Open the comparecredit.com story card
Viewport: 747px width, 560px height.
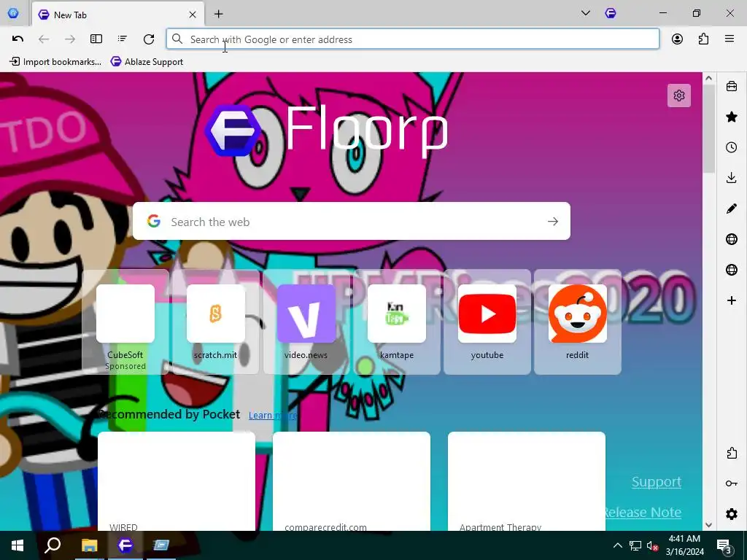click(352, 481)
